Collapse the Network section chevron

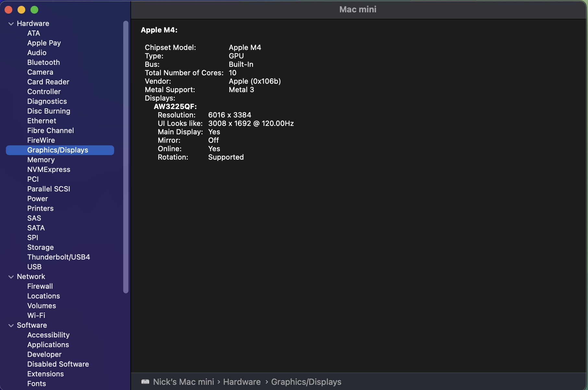pyautogui.click(x=11, y=277)
